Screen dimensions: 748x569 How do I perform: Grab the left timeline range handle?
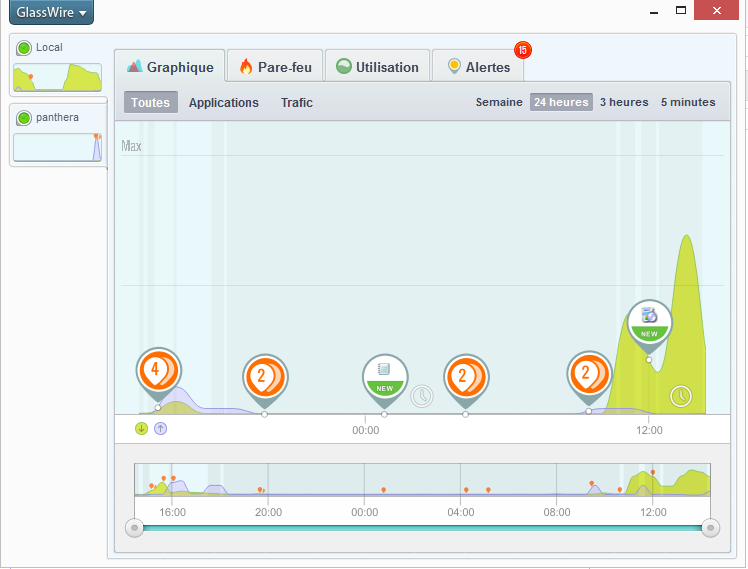tap(135, 528)
